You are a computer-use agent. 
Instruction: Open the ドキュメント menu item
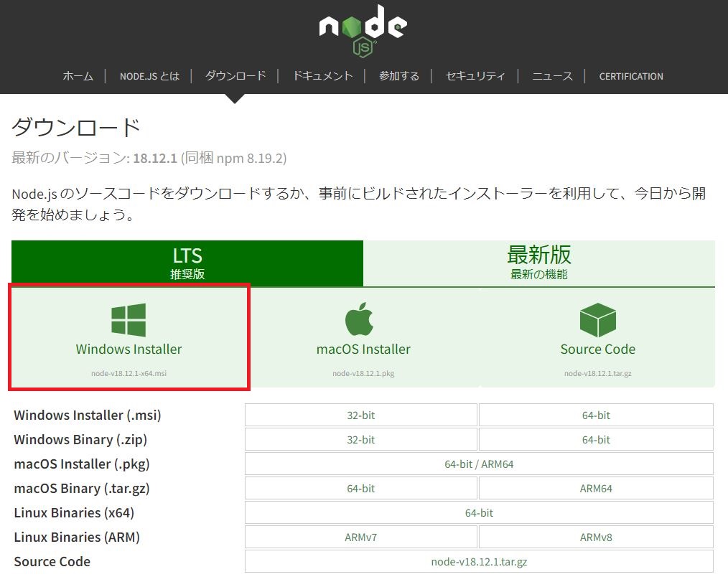click(x=322, y=75)
